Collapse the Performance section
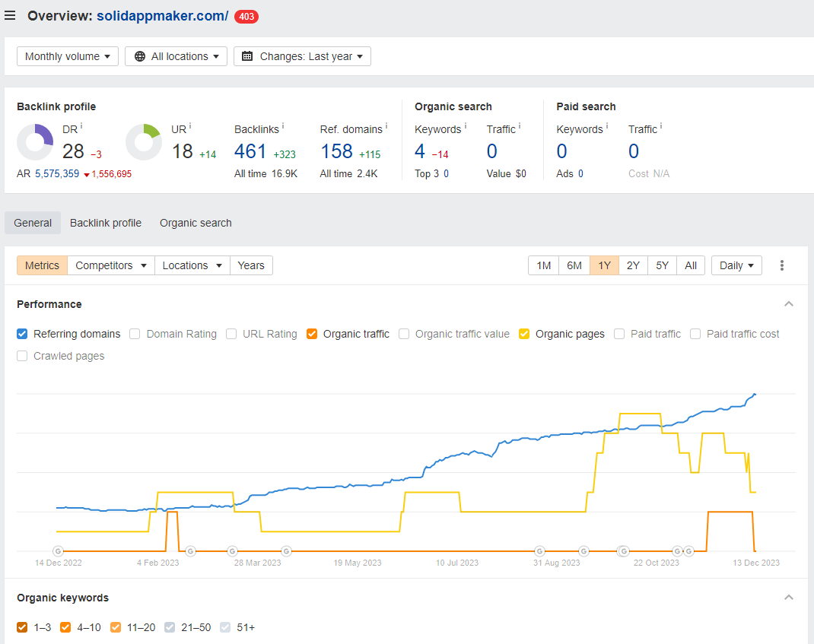814x644 pixels. pos(789,304)
